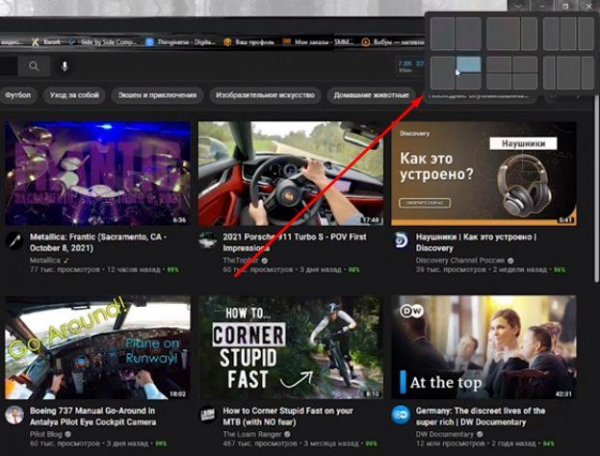Open title 'Boeing 737 Manual Go-Around in Antalya'
The width and height of the screenshot is (600, 456).
(93, 416)
